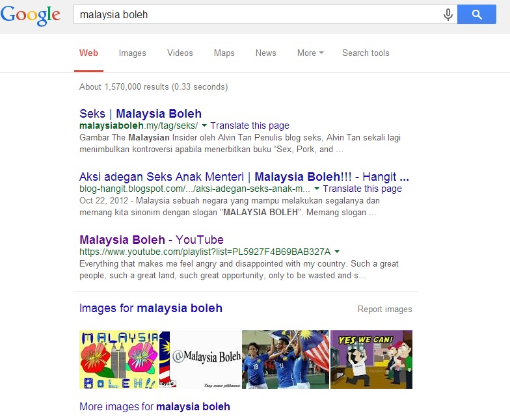This screenshot has width=510, height=420.
Task: Switch to the Videos tab
Action: pyautogui.click(x=180, y=53)
